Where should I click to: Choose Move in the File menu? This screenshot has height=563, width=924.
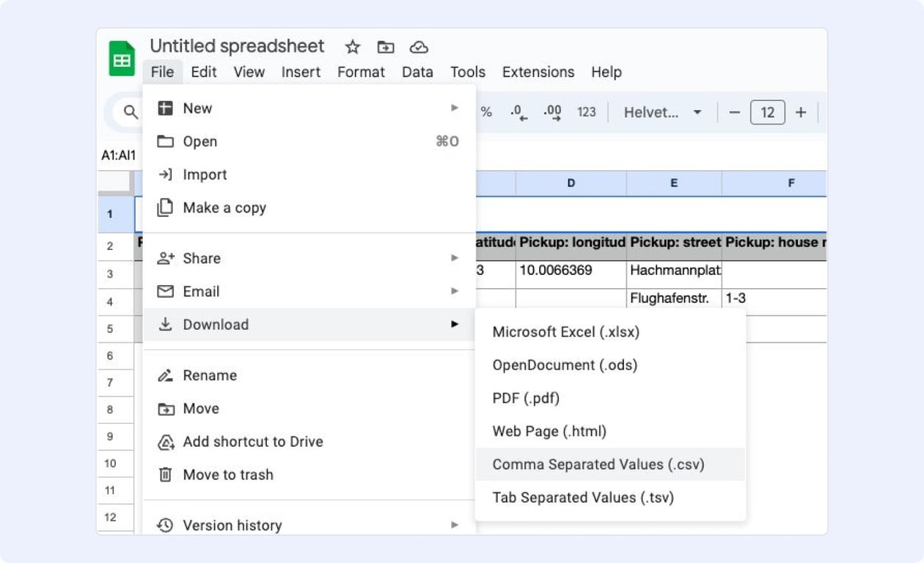[x=309, y=408]
